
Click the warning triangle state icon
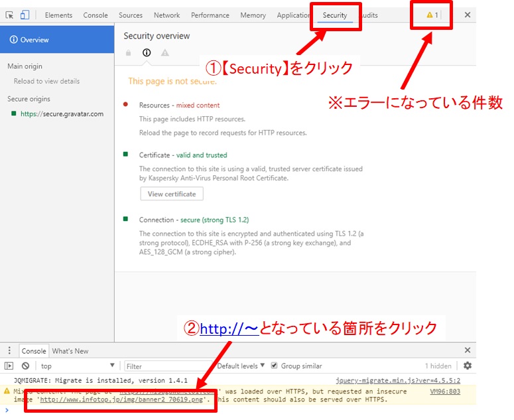click(x=165, y=52)
